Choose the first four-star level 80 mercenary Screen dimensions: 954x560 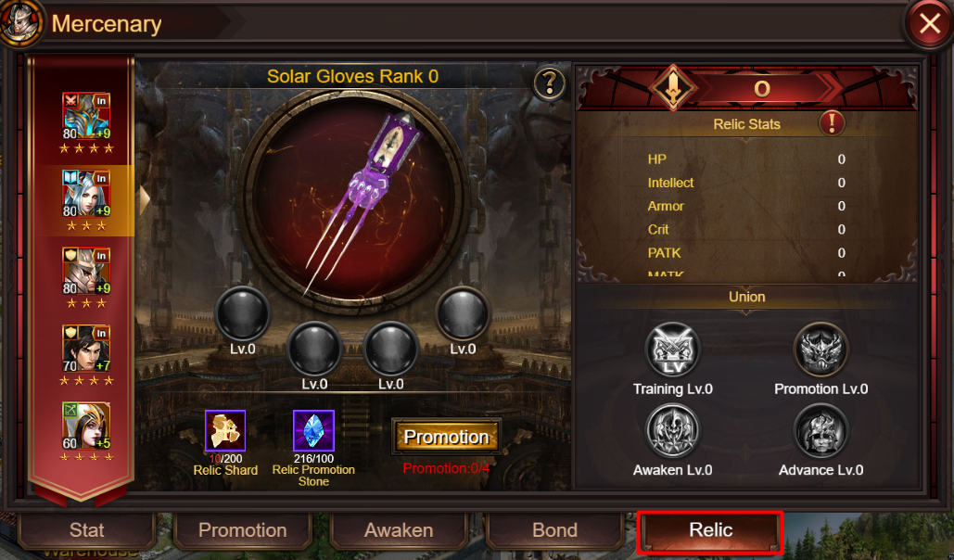86,116
